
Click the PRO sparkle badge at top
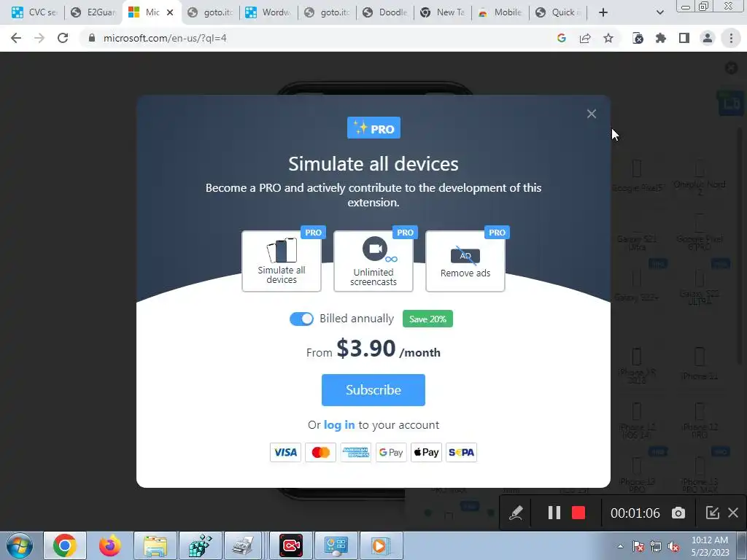tap(373, 128)
